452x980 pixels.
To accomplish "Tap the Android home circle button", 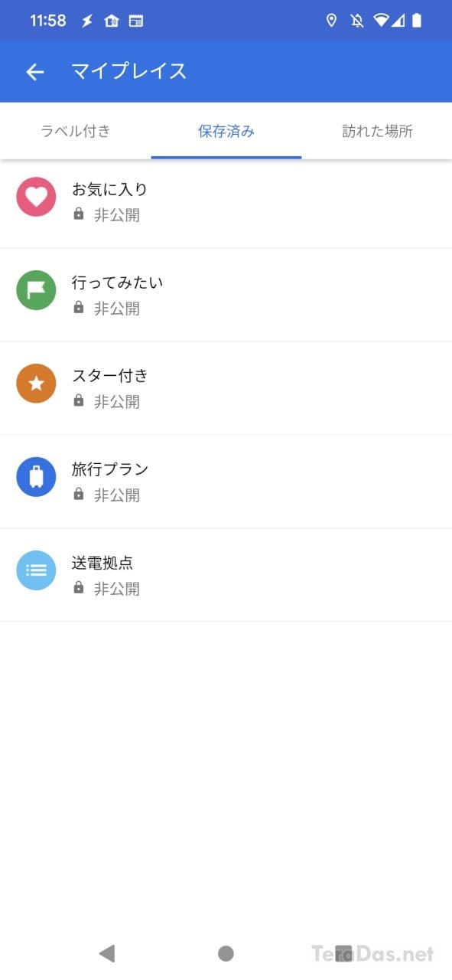I will 226,953.
